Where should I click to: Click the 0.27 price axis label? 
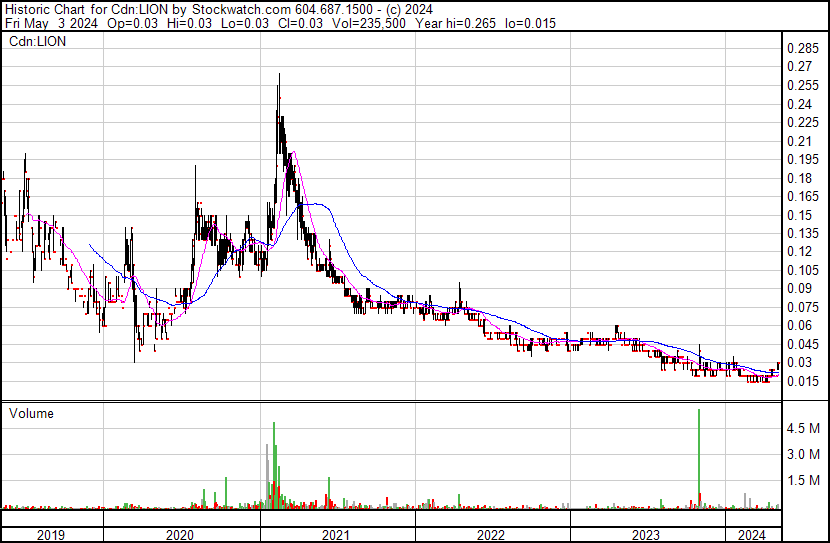tap(799, 67)
